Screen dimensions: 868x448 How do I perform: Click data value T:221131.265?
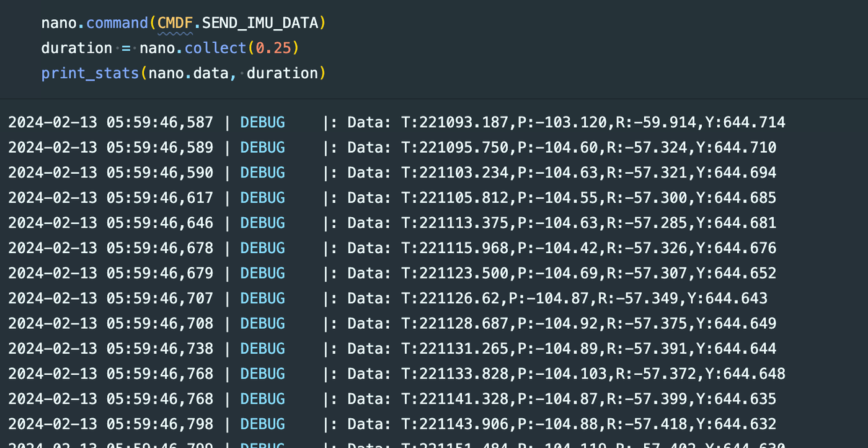click(455, 349)
